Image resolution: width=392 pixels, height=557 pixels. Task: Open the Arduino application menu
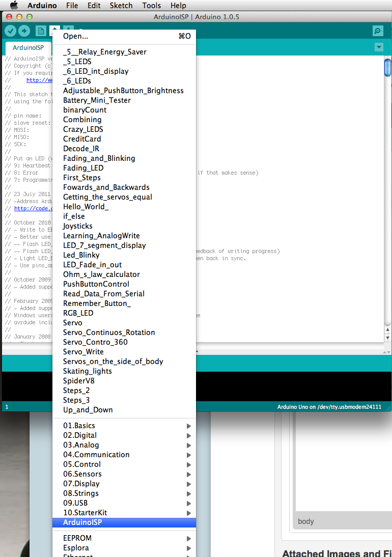tap(42, 5)
